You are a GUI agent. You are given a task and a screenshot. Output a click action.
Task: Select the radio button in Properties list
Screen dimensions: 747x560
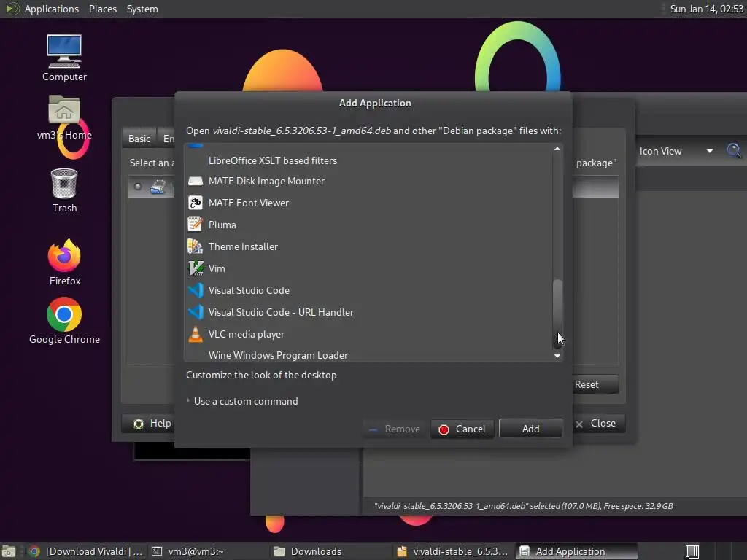(138, 186)
